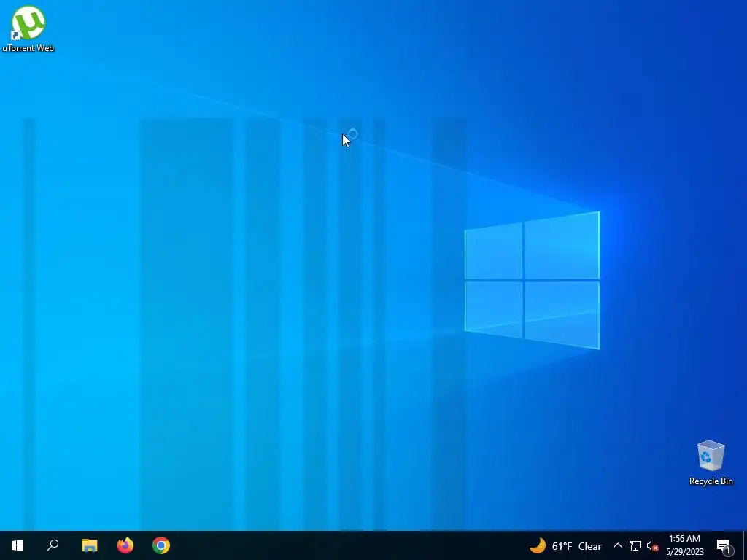
Task: Launch File Explorer from taskbar
Action: [89, 545]
